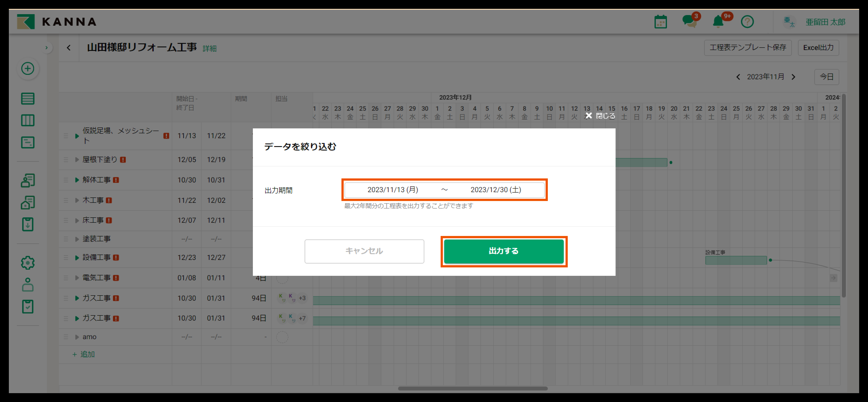The image size is (868, 402).
Task: Click the キャンセル button
Action: click(364, 251)
